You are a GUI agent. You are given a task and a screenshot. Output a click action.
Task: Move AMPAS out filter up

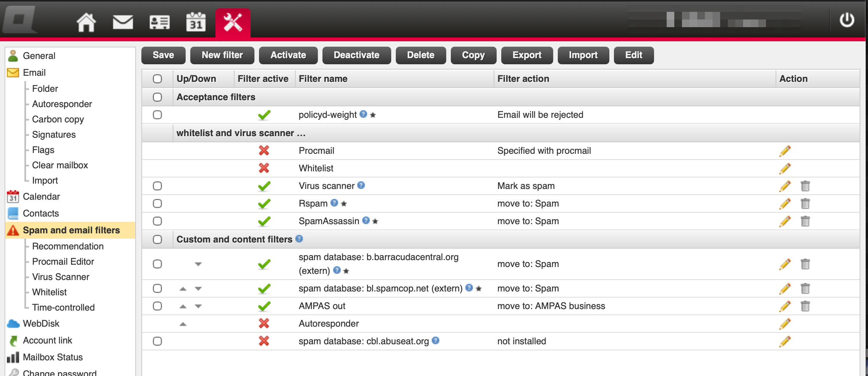pos(183,306)
